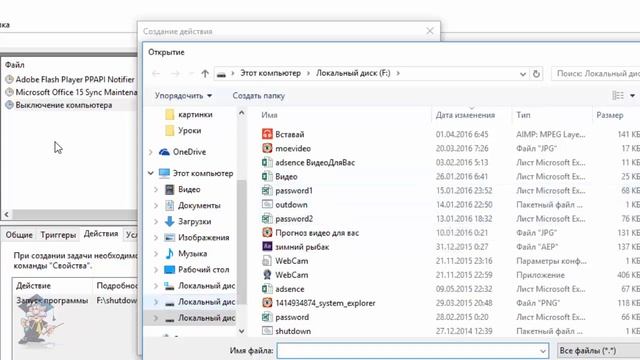
Task: Select the adsence ВидеоДляВас Excel icon
Action: click(267, 162)
